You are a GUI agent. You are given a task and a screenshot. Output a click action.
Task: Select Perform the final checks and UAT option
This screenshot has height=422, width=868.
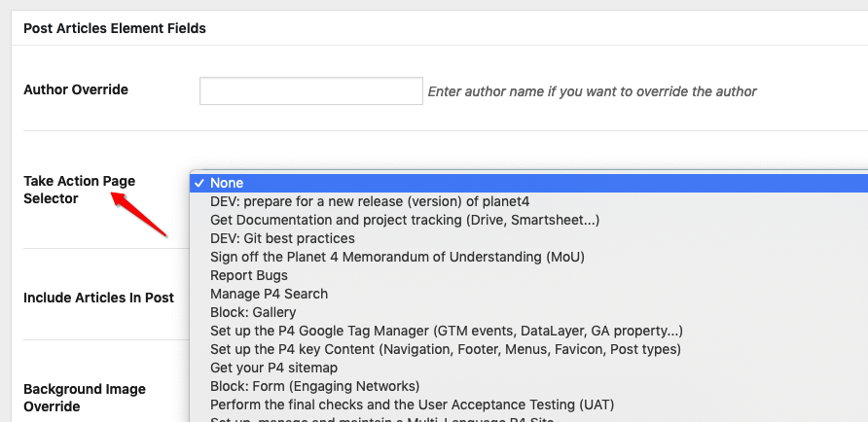(528, 404)
